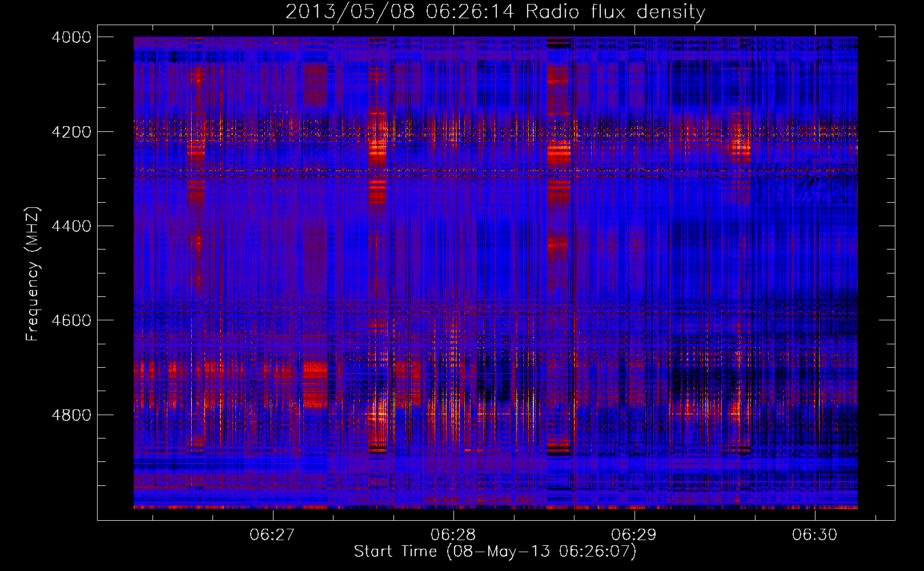Image resolution: width=924 pixels, height=571 pixels.
Task: Click the 4000 frequency tick label
Action: point(71,37)
